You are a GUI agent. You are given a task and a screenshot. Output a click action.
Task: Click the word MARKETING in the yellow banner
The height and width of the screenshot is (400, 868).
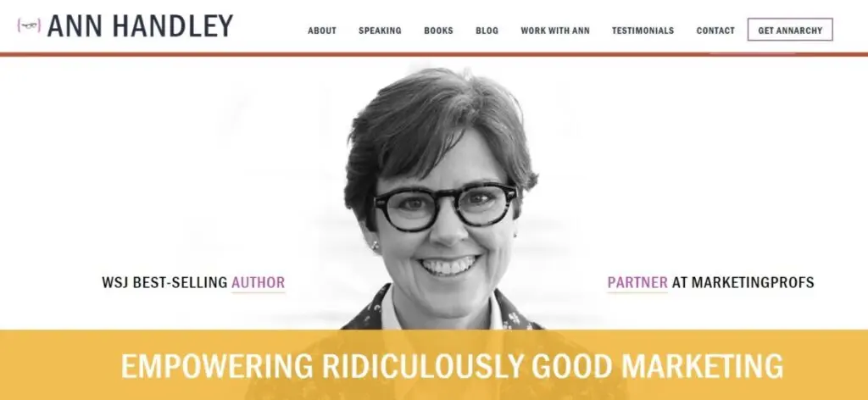[x=702, y=366]
